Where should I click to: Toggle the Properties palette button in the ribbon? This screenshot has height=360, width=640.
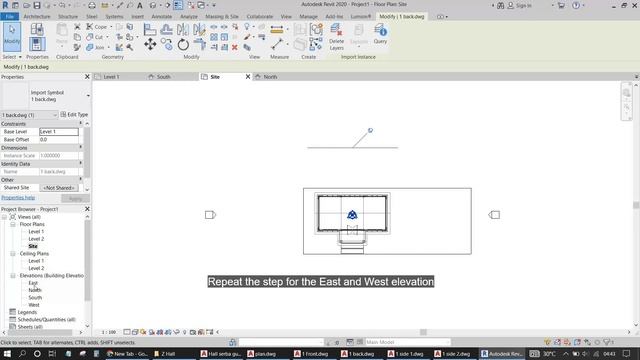coord(37,44)
